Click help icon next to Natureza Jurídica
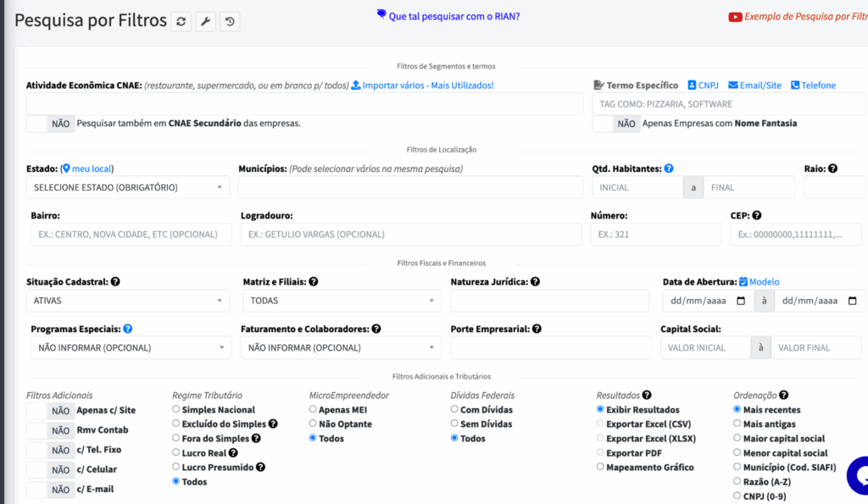This screenshot has height=504, width=868. coord(536,282)
